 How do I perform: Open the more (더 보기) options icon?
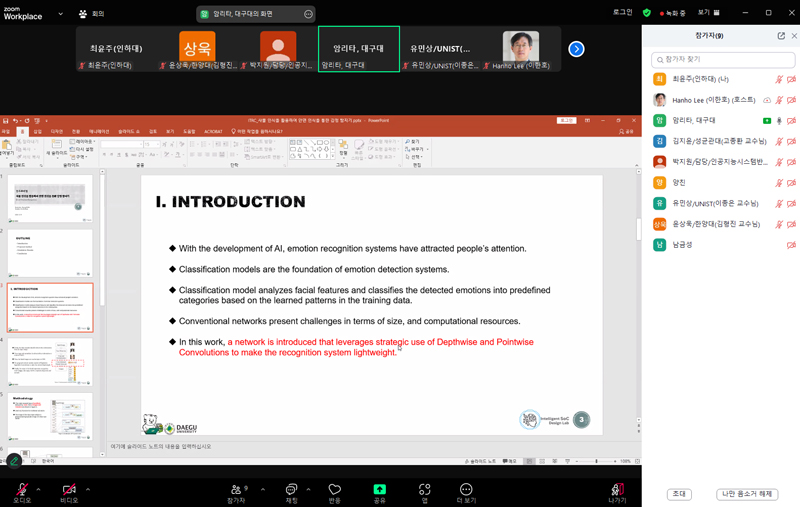click(x=466, y=489)
